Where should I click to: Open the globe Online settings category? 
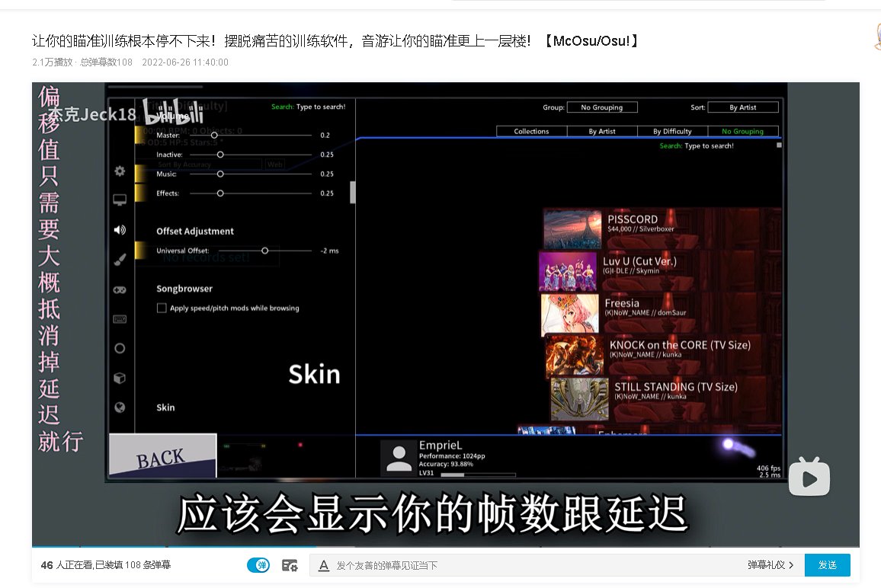click(x=120, y=407)
